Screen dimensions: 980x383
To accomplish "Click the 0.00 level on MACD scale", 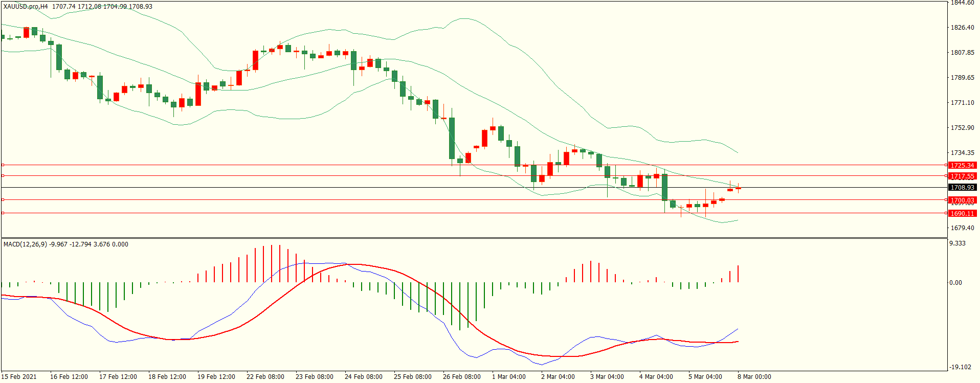I will pyautogui.click(x=955, y=283).
